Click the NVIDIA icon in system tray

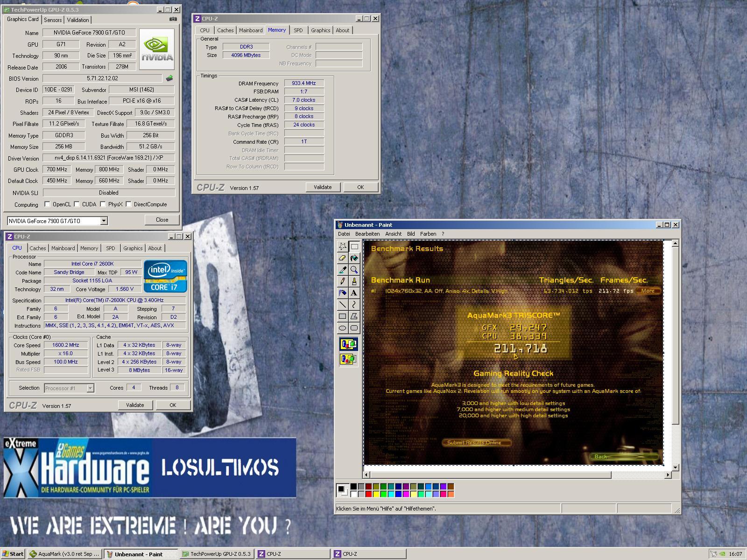[x=722, y=554]
